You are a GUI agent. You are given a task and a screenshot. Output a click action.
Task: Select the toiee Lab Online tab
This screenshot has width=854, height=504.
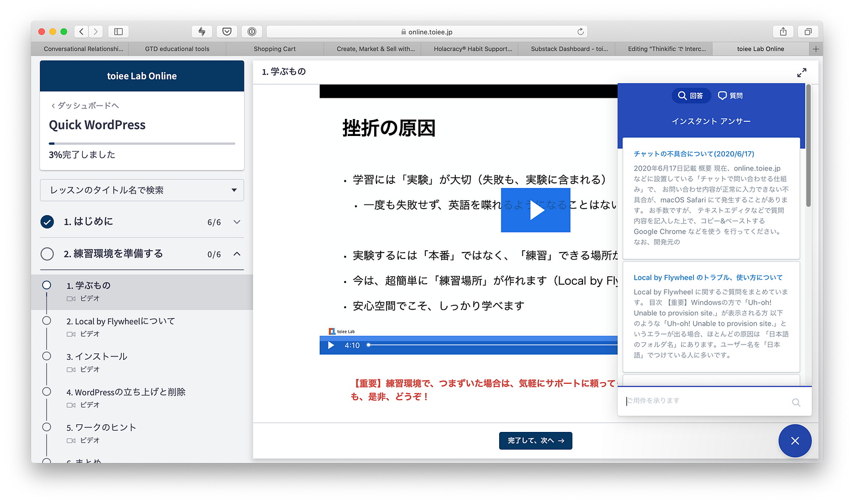pos(761,49)
